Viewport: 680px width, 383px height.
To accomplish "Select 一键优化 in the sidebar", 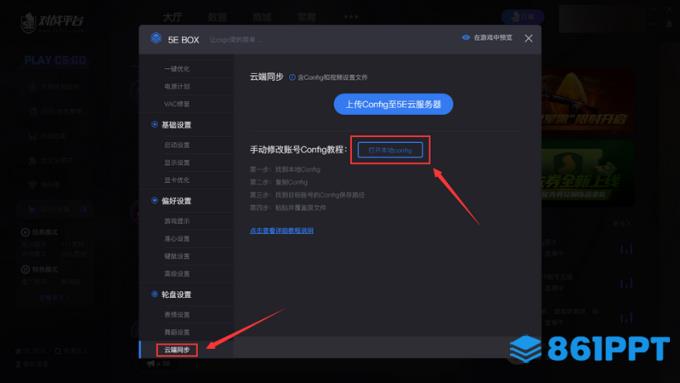I will [177, 69].
